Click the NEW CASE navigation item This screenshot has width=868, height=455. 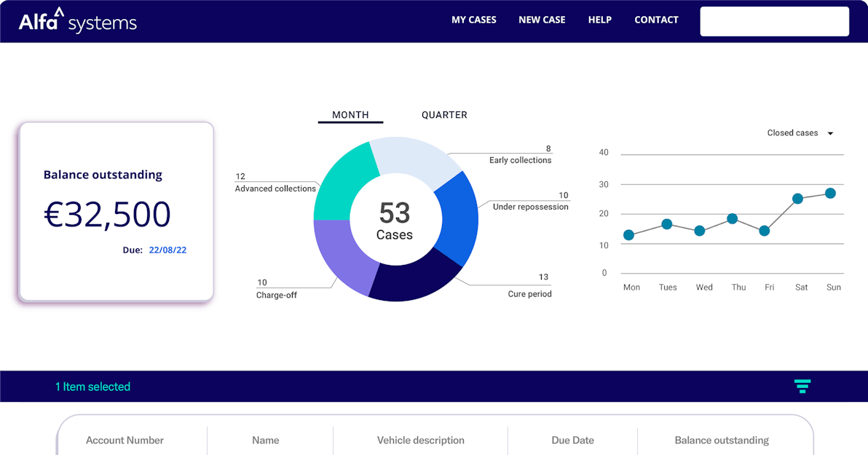click(542, 20)
